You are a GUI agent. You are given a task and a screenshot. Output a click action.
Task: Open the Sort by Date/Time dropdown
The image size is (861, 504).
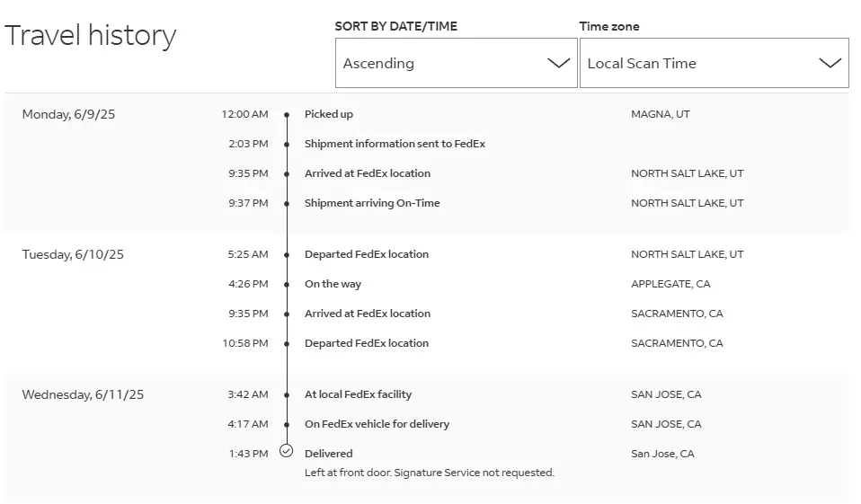pyautogui.click(x=456, y=63)
